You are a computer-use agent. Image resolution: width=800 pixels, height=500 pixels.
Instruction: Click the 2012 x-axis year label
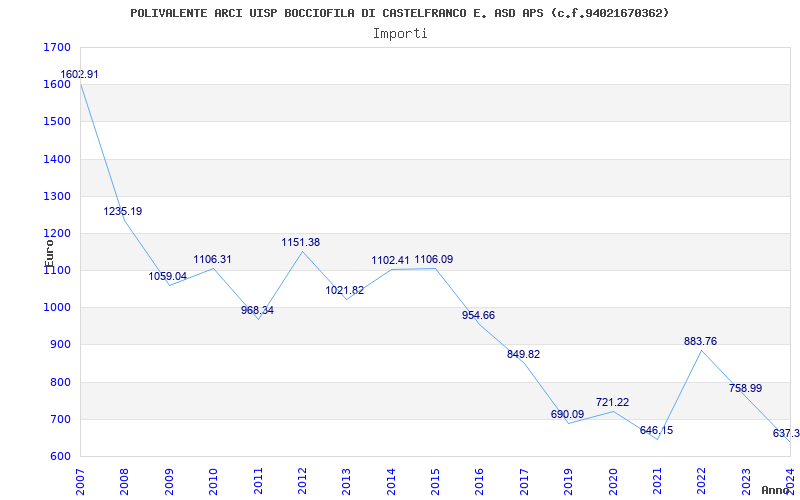click(302, 481)
